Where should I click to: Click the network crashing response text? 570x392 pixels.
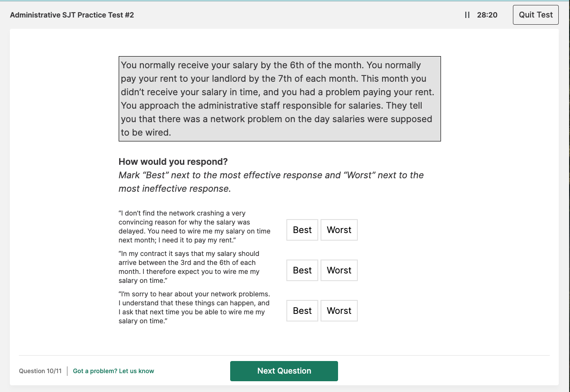[x=194, y=227]
